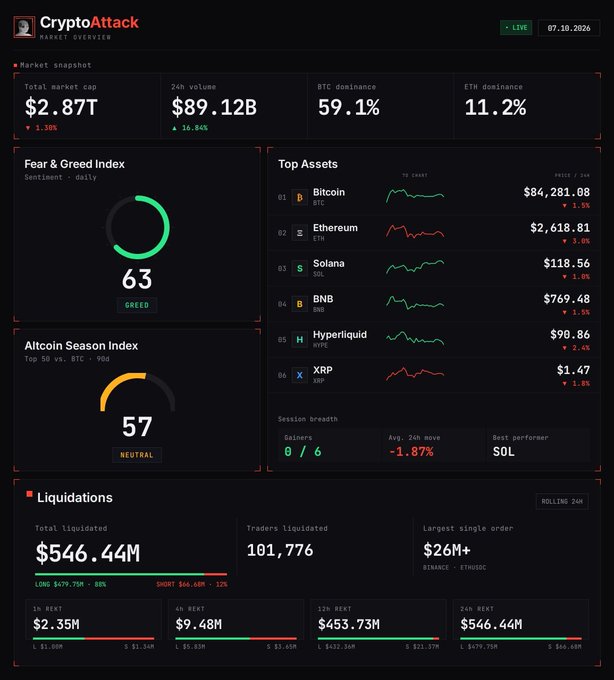Click the 24h volume value $89.12B

pos(214,108)
